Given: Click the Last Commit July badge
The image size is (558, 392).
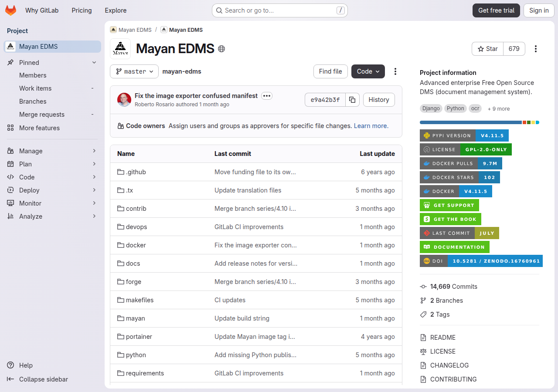Looking at the screenshot, I should (x=459, y=233).
